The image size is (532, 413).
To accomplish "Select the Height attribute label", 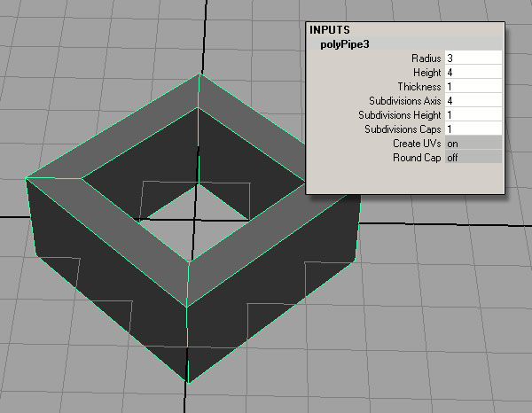I will tap(426, 73).
